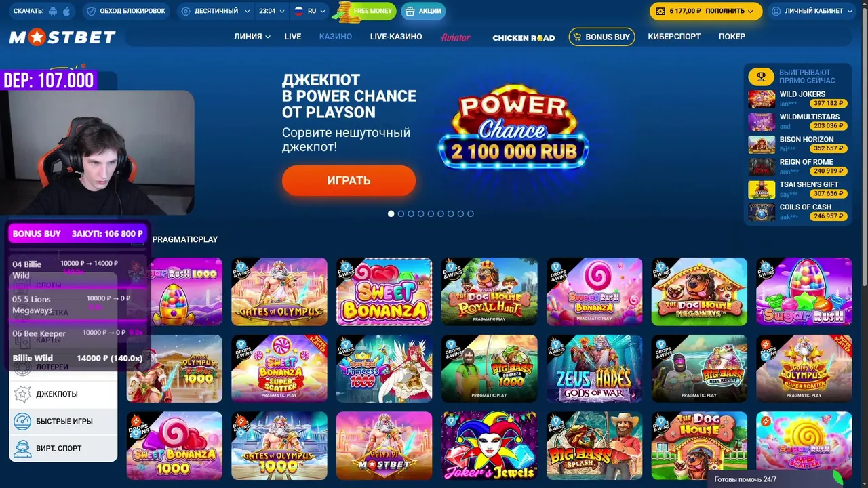Image resolution: width=868 pixels, height=488 pixels.
Task: Open the RU language dropdown
Action: (x=309, y=12)
